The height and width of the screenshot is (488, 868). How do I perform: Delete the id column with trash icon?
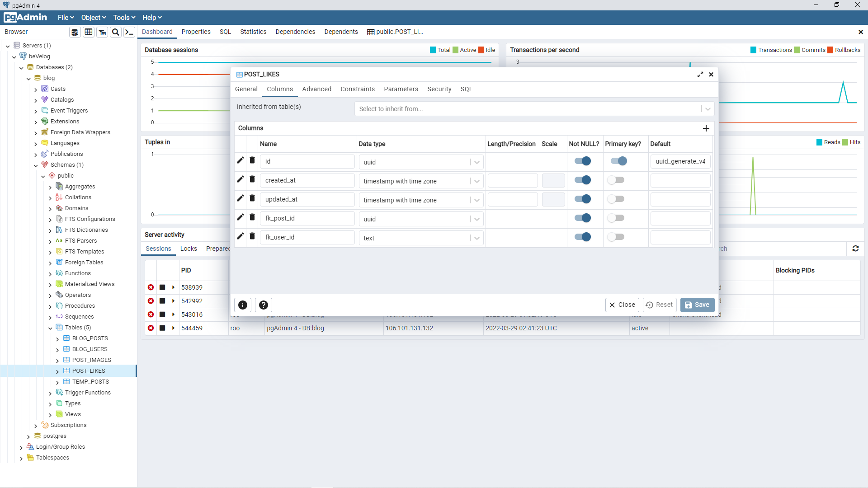pos(252,160)
